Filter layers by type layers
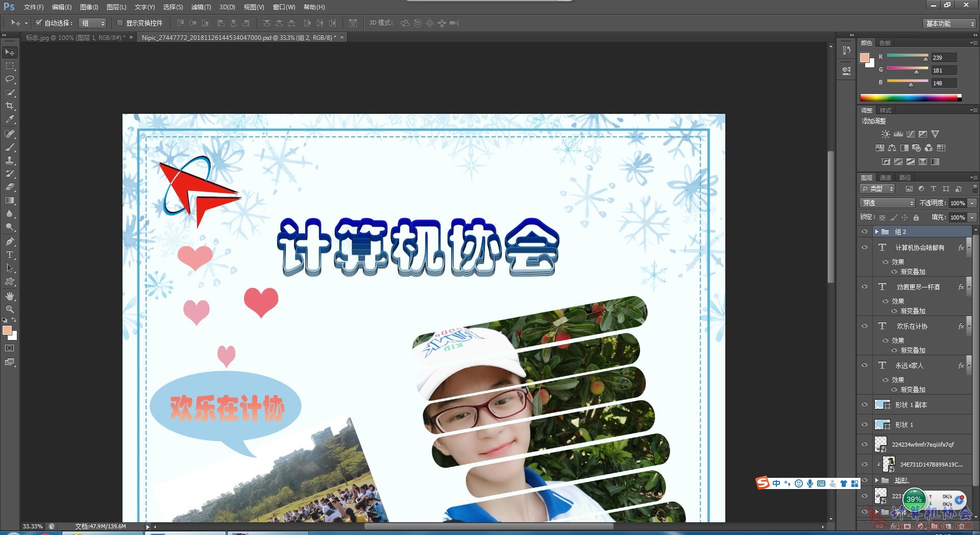This screenshot has height=535, width=980. point(934,189)
